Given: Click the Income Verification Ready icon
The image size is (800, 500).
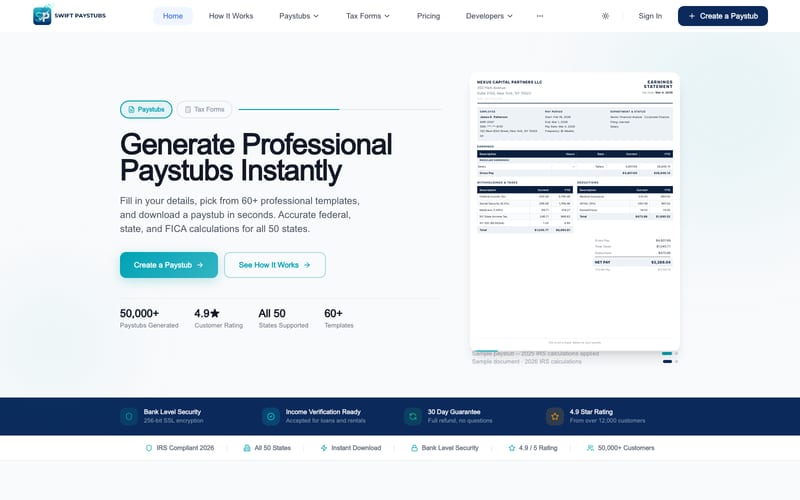Looking at the screenshot, I should (270, 416).
